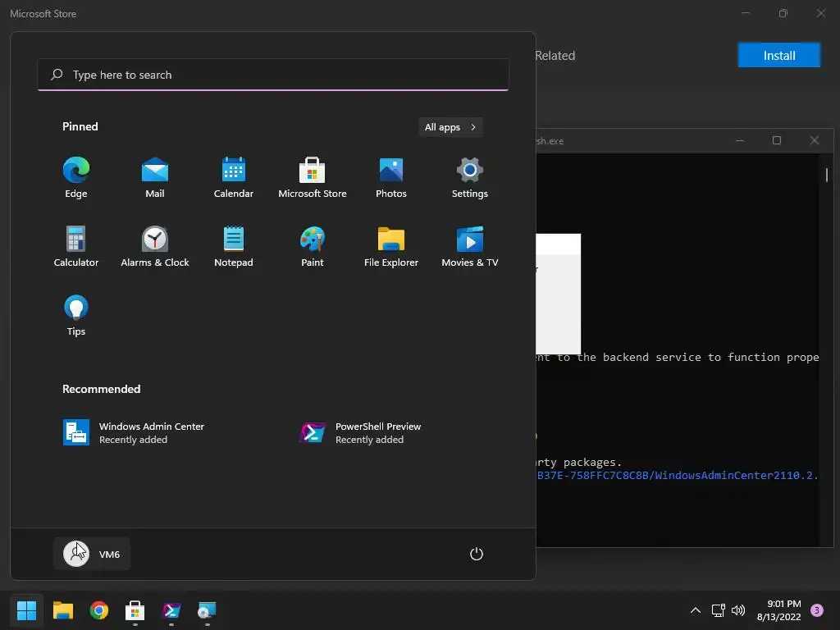Image resolution: width=840 pixels, height=630 pixels.
Task: Click the volume speaker tray icon
Action: tap(738, 610)
